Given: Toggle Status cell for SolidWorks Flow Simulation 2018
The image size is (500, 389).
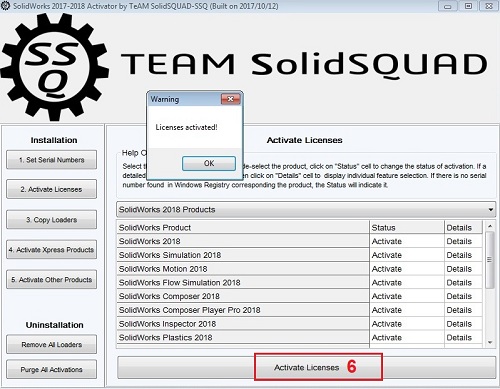Looking at the screenshot, I should click(407, 283).
